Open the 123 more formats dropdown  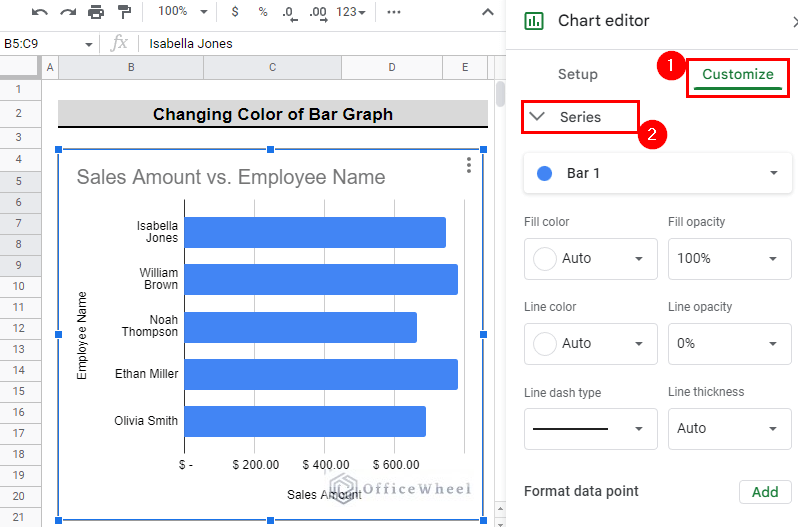pyautogui.click(x=351, y=12)
